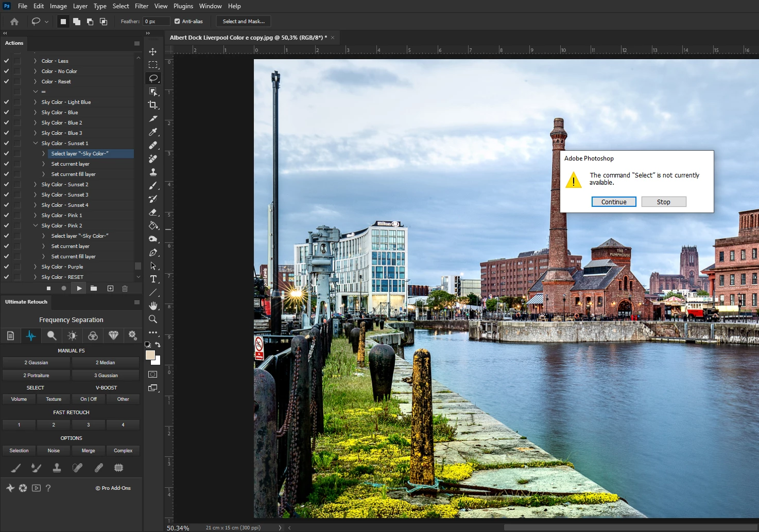Toggle checkmark for Sky Color - Purple

tap(7, 267)
